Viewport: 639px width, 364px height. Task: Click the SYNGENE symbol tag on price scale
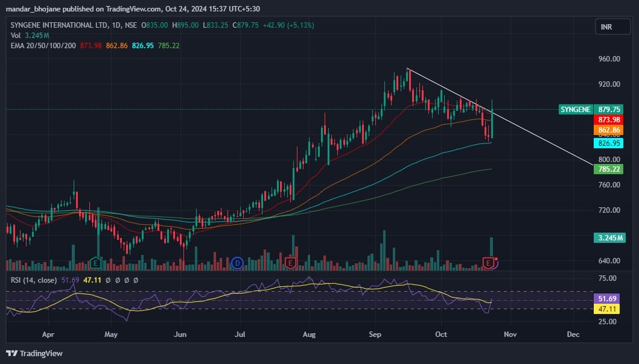[x=576, y=110]
